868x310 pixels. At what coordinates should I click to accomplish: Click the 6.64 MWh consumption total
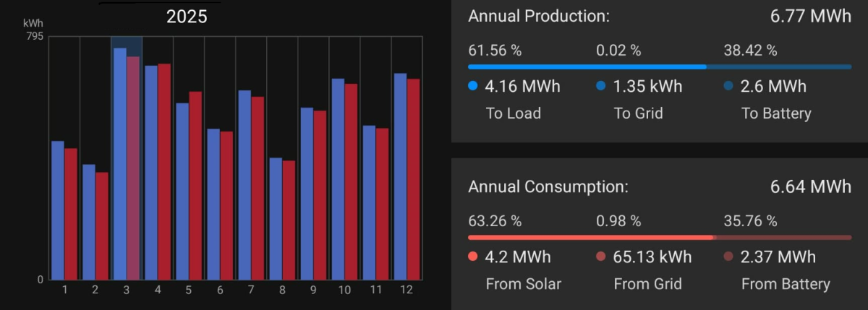tap(811, 186)
